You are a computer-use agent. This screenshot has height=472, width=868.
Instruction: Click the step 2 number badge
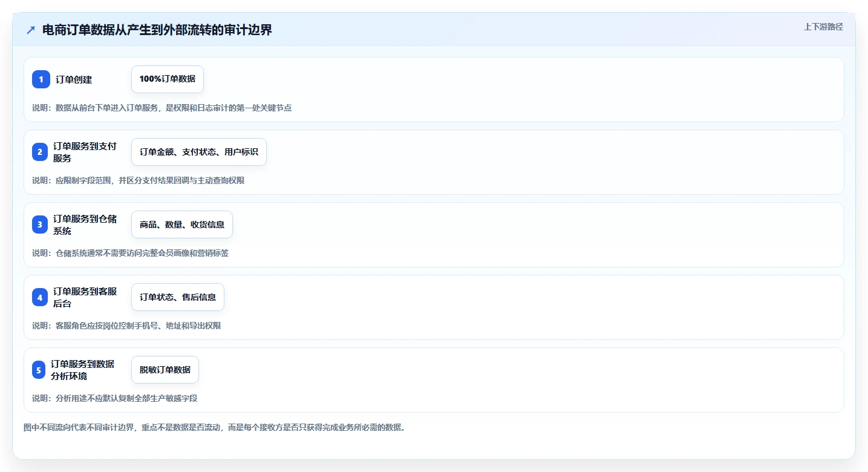coord(40,152)
